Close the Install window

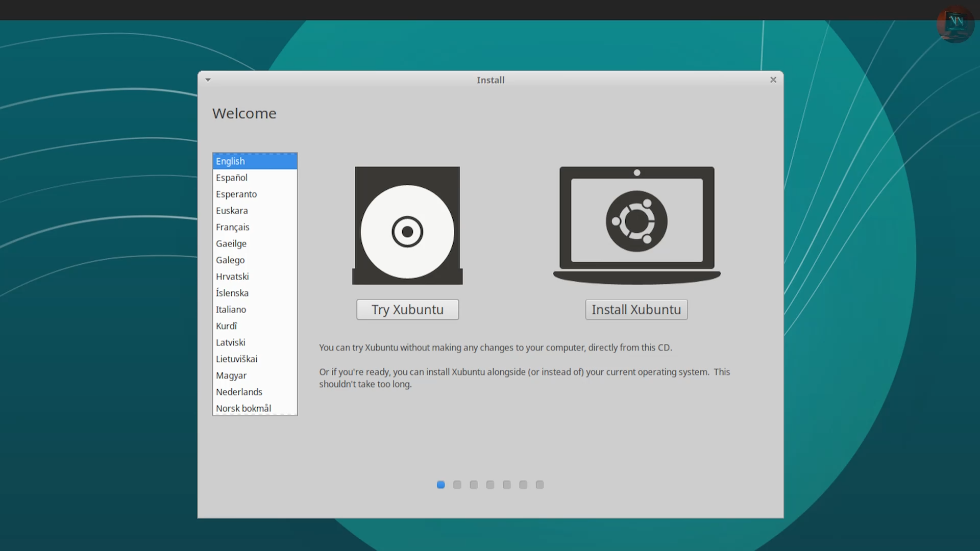(x=773, y=80)
